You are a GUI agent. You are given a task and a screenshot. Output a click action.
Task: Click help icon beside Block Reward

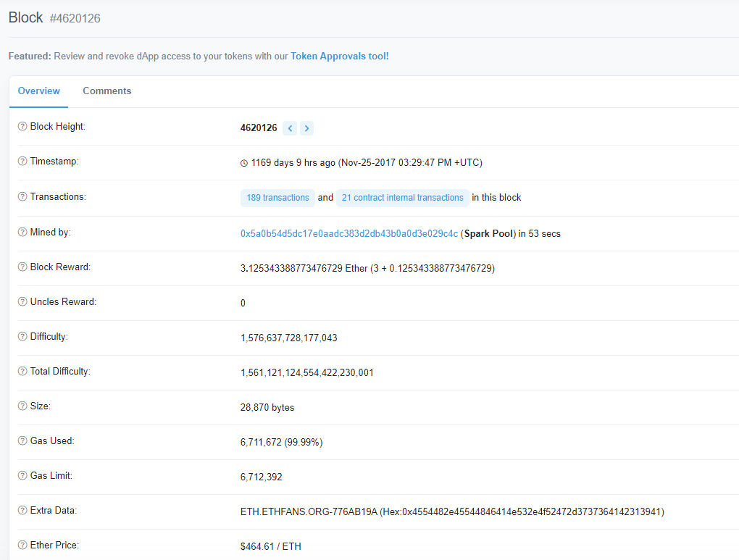pyautogui.click(x=22, y=267)
